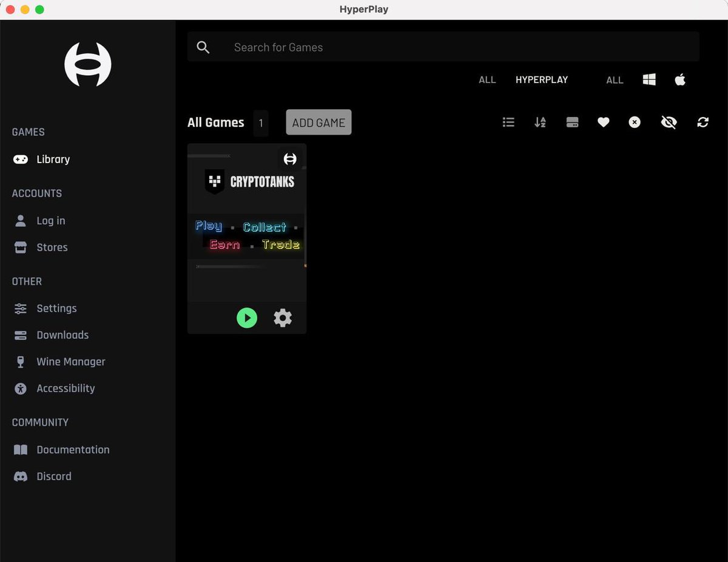Click the Wine Manager glass icon
728x562 pixels.
pos(21,362)
